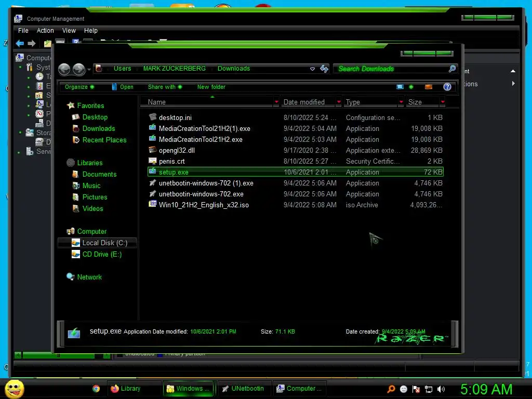Click the Forward navigation button in Explorer
The image size is (532, 399).
click(79, 70)
